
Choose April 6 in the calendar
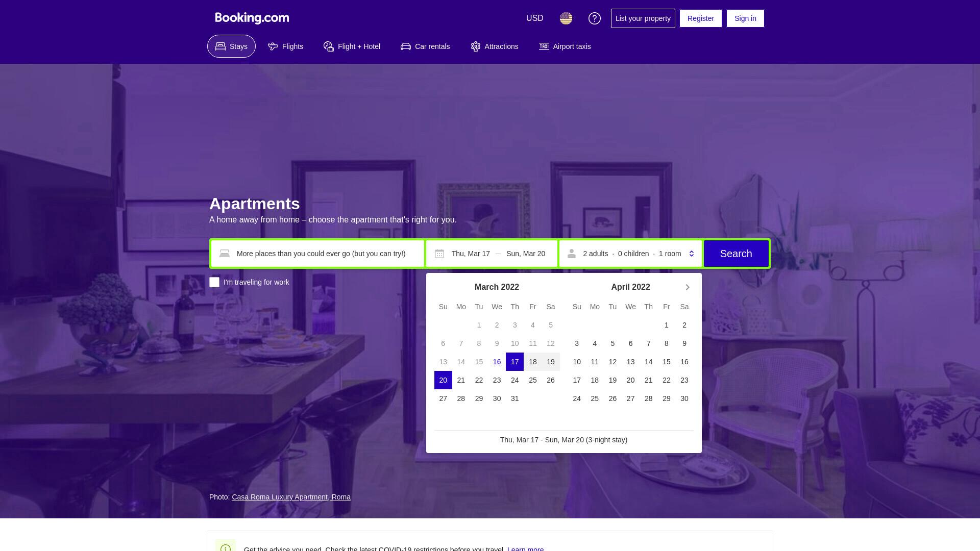click(x=630, y=343)
